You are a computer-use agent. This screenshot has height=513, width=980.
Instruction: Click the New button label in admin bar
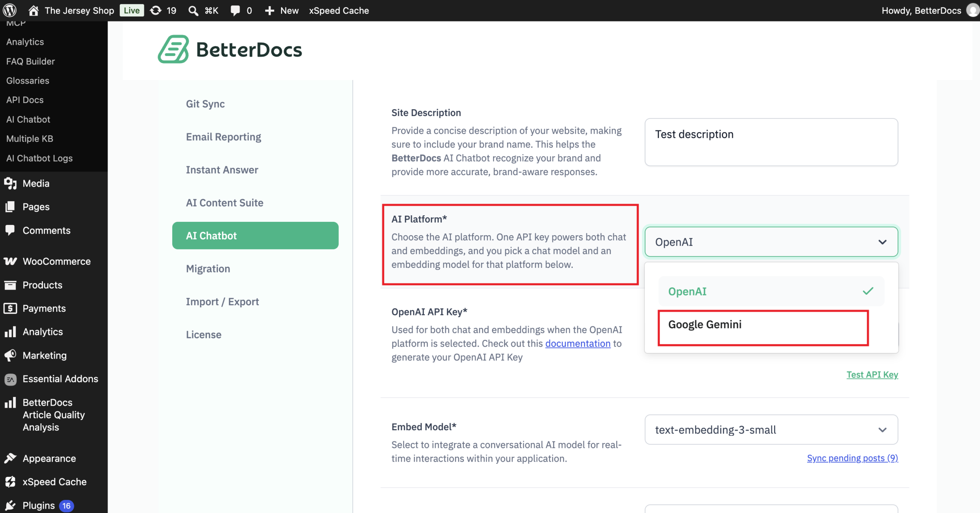(x=289, y=10)
